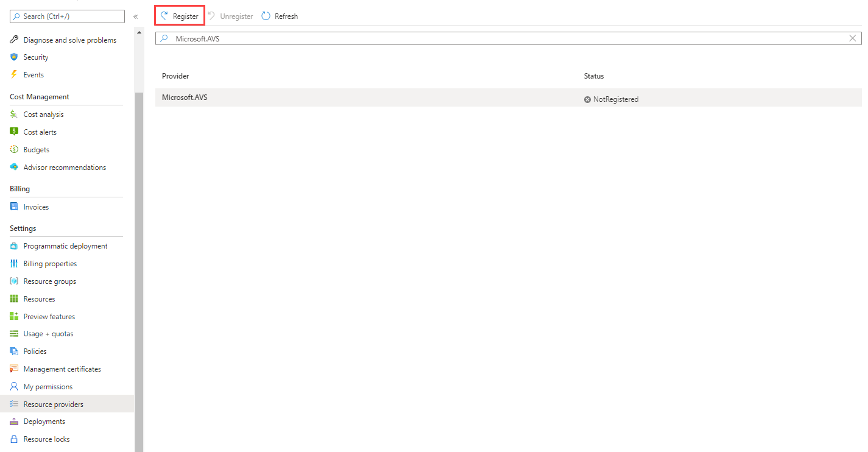Screen dimensions: 868x452
Task: Click the Events lightning bolt icon
Action: 13,74
